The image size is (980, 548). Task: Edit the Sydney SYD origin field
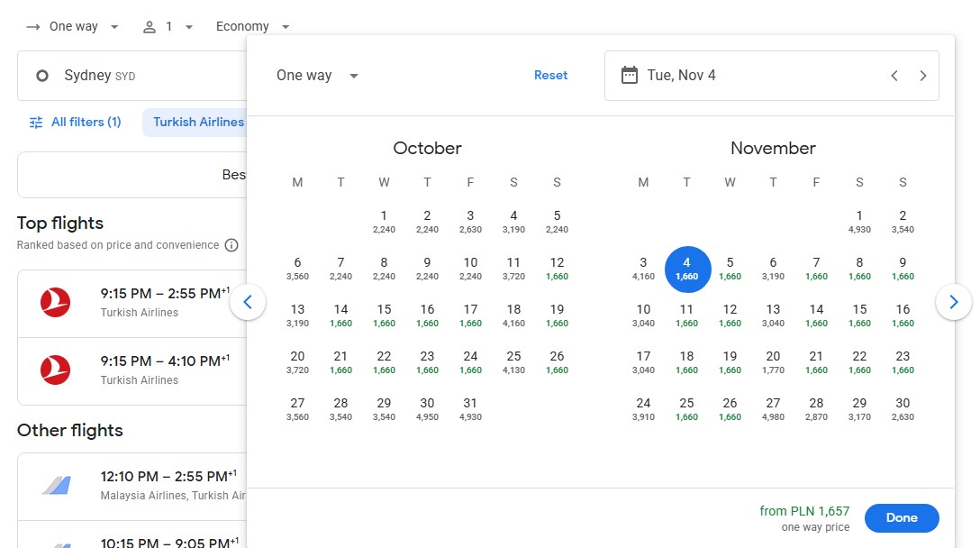coord(132,76)
